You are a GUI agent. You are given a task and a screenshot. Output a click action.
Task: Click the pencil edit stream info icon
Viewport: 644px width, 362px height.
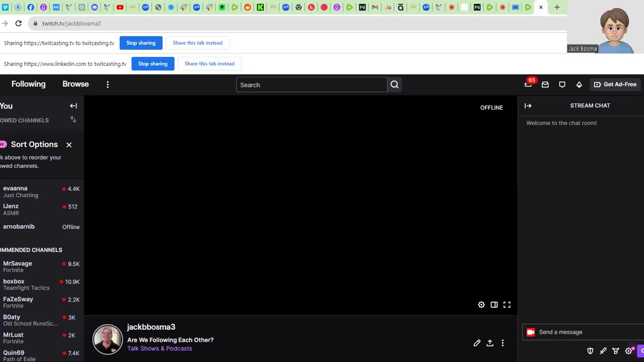pos(477,343)
